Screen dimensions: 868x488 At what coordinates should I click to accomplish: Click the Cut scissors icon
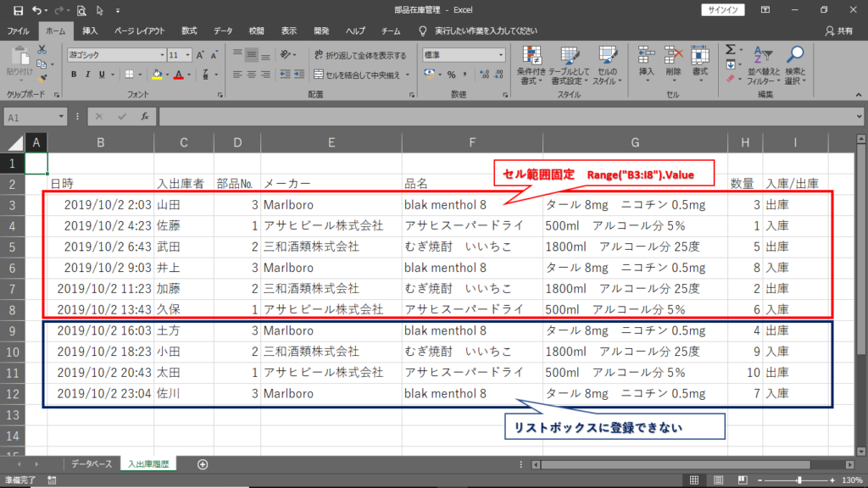(x=41, y=50)
